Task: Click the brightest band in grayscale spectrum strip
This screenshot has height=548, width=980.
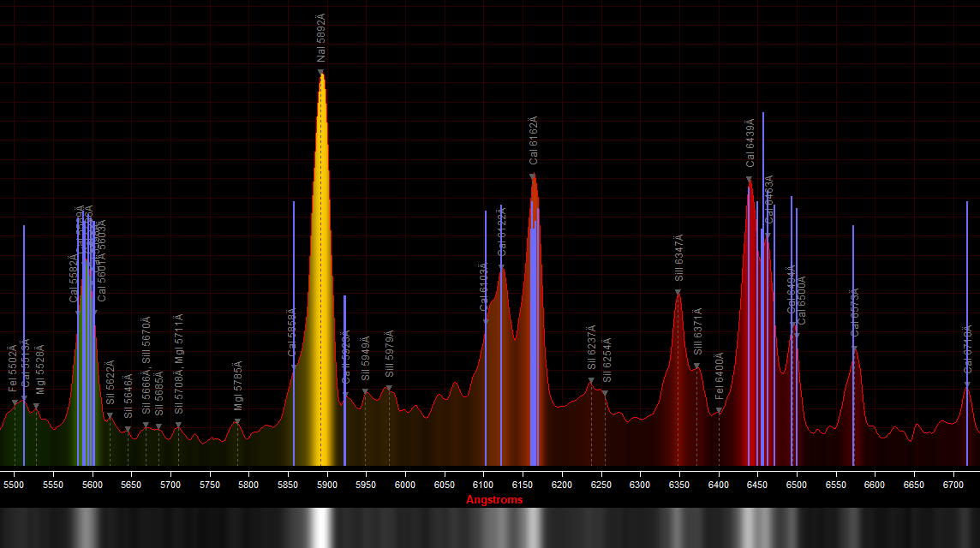Action: coord(321,527)
